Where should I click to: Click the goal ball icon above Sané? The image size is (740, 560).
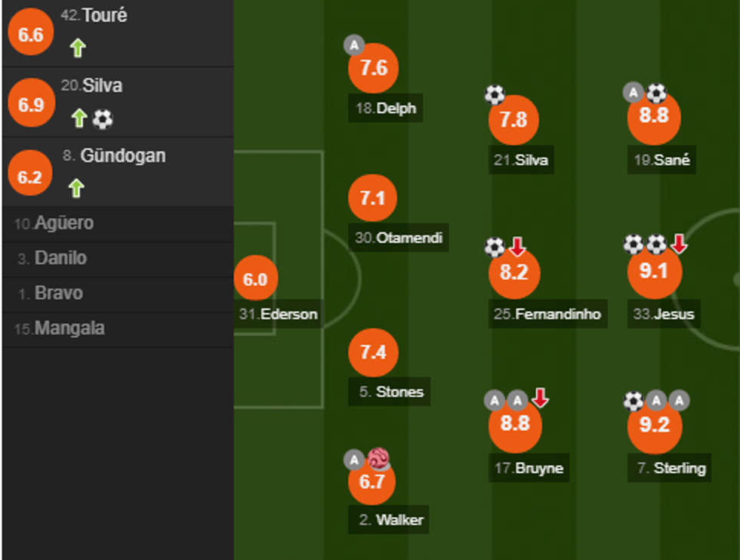click(657, 94)
